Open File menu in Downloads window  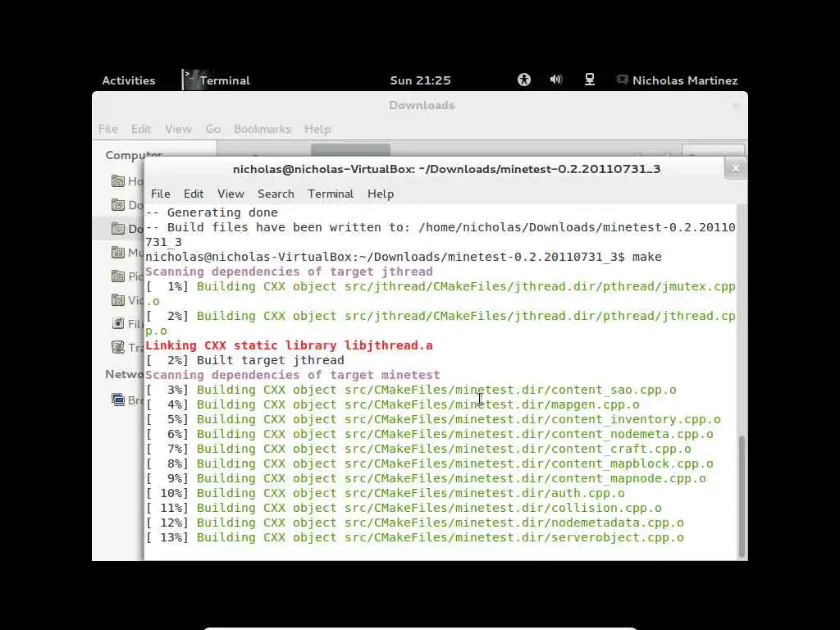(x=107, y=129)
